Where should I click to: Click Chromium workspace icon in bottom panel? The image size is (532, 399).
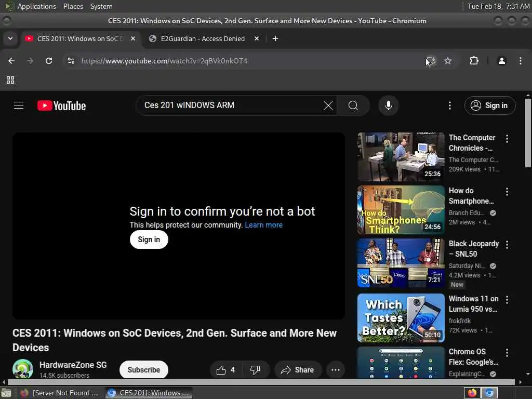click(489, 393)
